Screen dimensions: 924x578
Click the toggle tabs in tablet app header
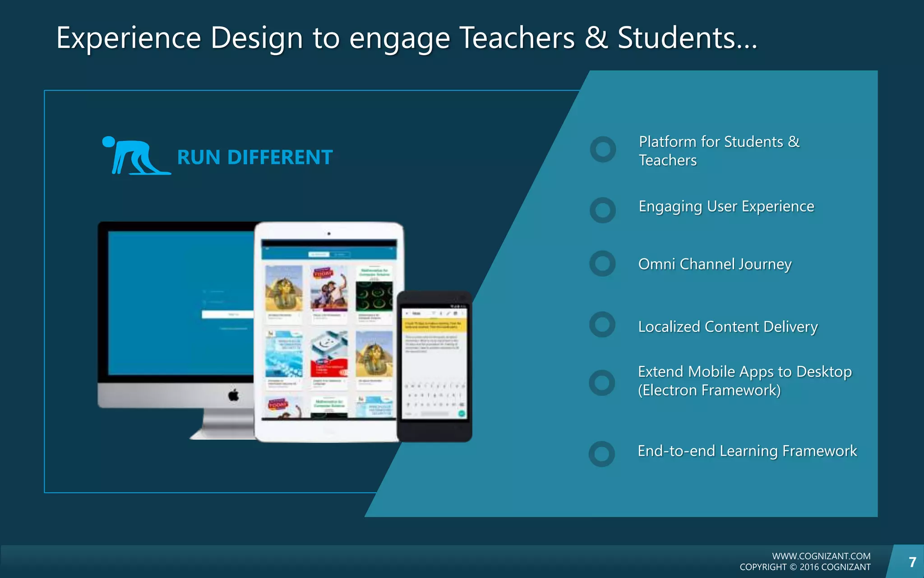(x=329, y=254)
